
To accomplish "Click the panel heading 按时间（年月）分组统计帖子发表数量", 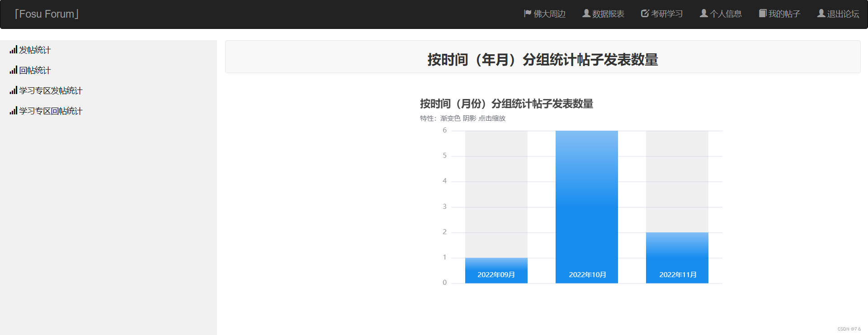I will tap(543, 60).
